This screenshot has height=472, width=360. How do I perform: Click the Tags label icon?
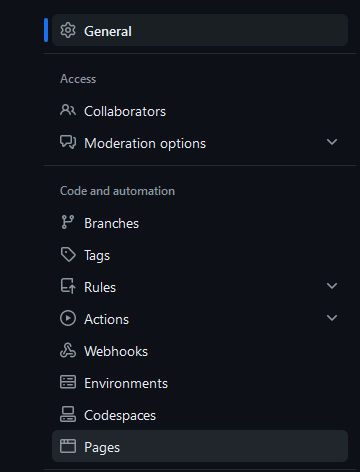pyautogui.click(x=68, y=254)
